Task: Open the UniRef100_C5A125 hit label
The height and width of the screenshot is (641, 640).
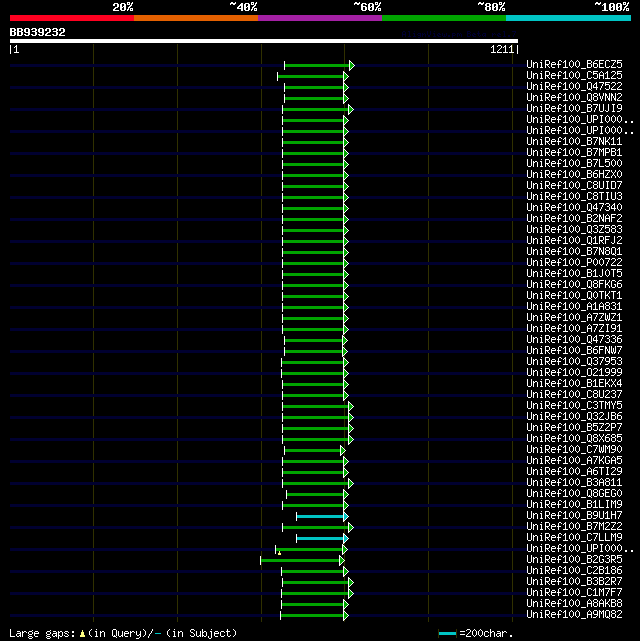Action: pos(574,76)
